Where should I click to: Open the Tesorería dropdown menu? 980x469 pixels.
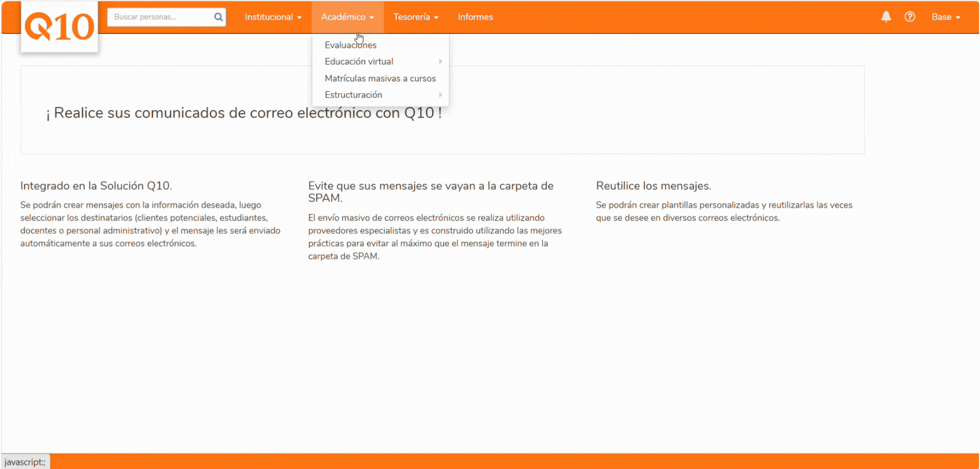pyautogui.click(x=416, y=17)
